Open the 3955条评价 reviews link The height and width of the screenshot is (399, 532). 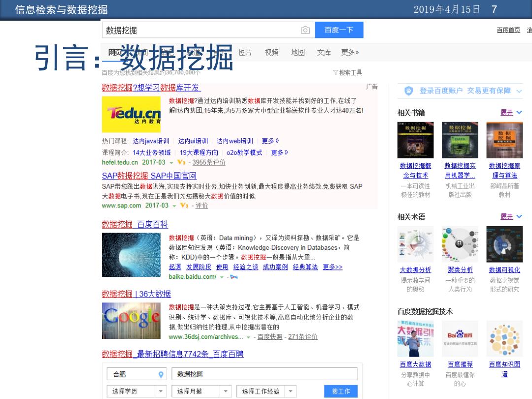(209, 163)
